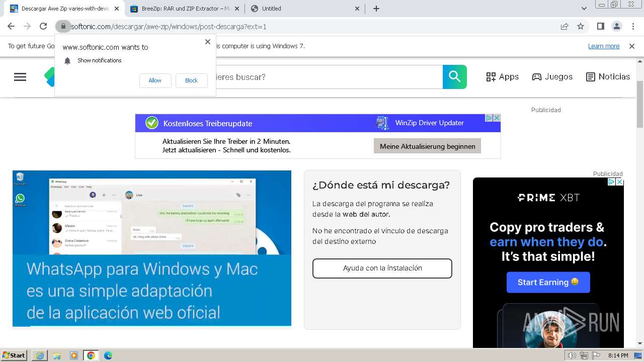Open the Apps section
The width and height of the screenshot is (644, 362).
[502, 77]
